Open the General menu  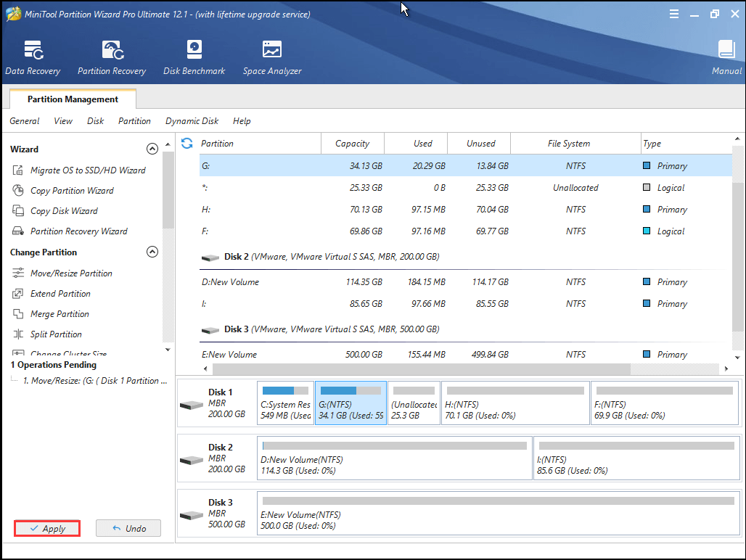click(25, 120)
